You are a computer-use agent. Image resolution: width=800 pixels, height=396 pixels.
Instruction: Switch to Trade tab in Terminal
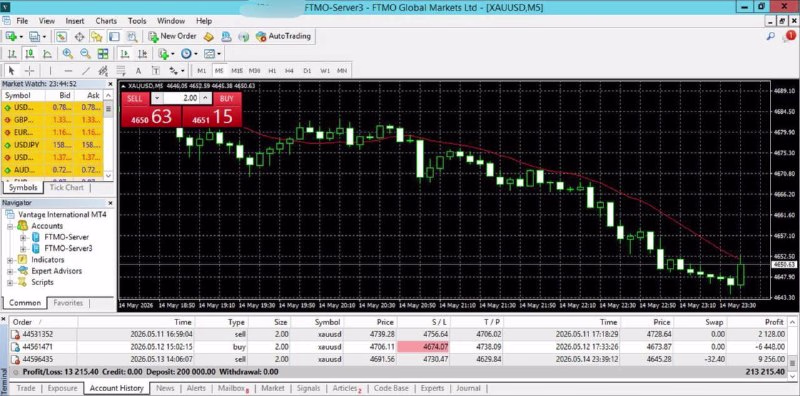(x=26, y=388)
